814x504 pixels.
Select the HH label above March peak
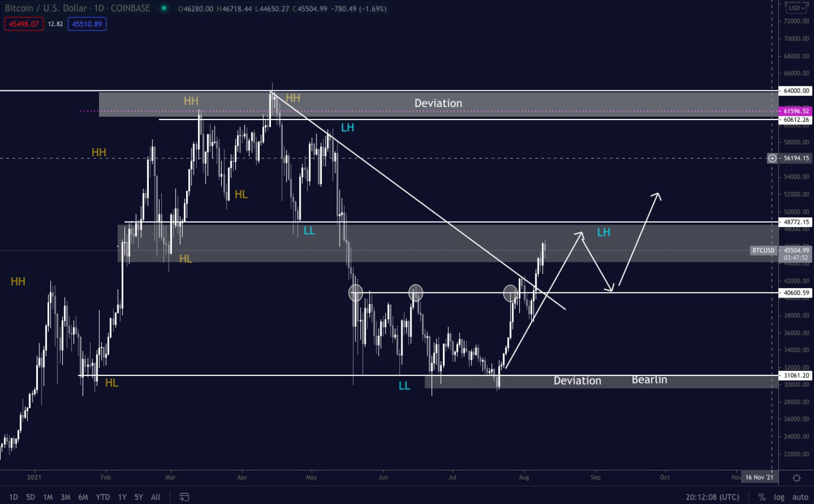tap(191, 101)
